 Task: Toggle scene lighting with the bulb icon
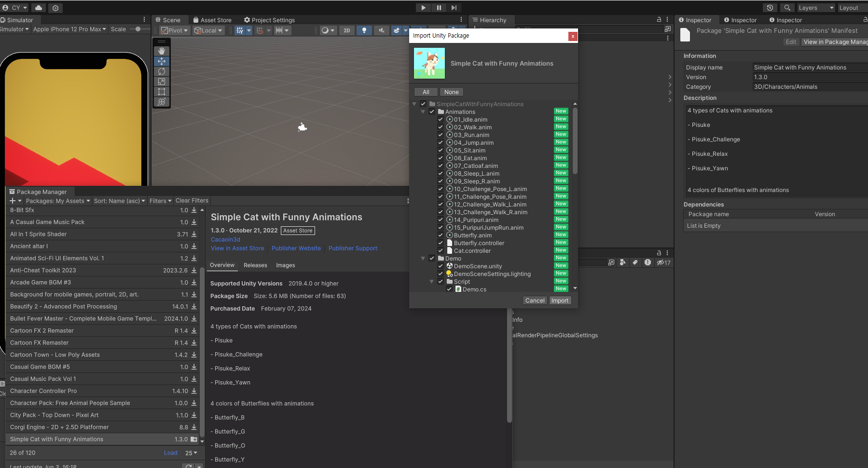pos(364,30)
